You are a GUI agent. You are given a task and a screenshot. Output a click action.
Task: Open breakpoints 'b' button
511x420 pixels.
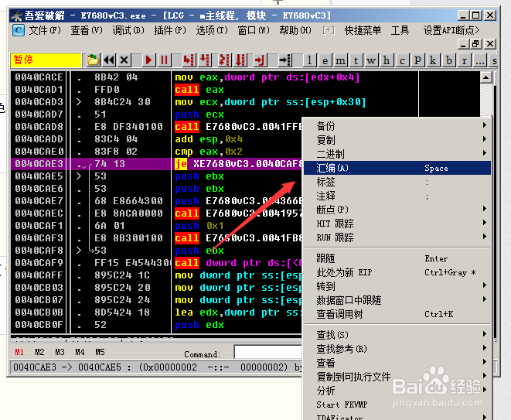coord(448,60)
